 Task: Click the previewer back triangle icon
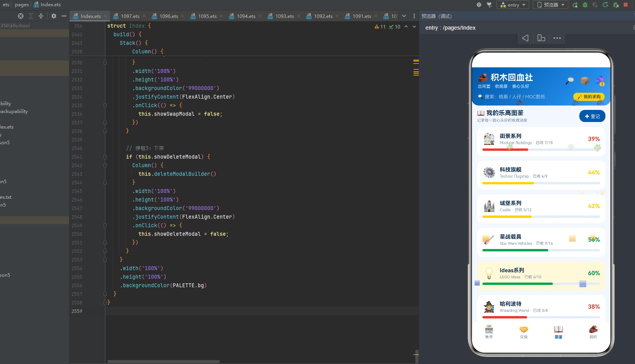tap(525, 38)
